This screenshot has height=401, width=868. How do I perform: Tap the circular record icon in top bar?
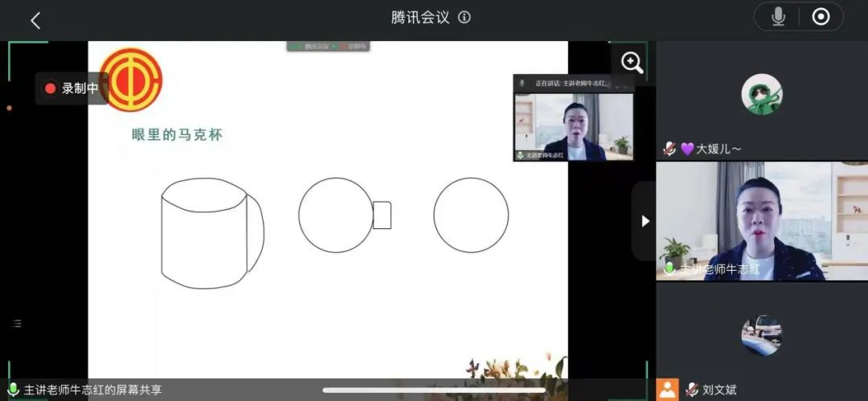pyautogui.click(x=821, y=17)
